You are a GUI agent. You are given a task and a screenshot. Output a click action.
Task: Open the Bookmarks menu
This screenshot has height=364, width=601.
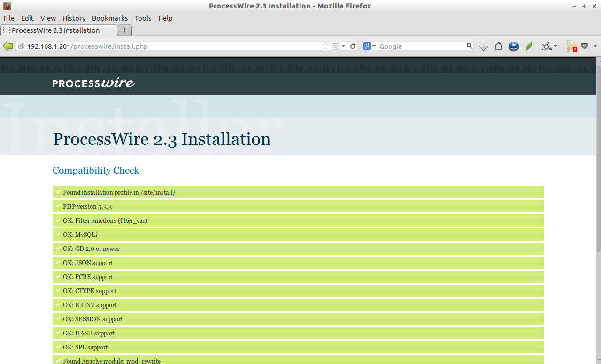110,18
